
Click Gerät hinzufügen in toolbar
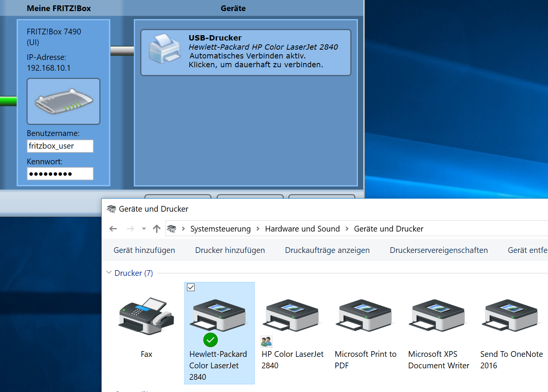tap(144, 250)
